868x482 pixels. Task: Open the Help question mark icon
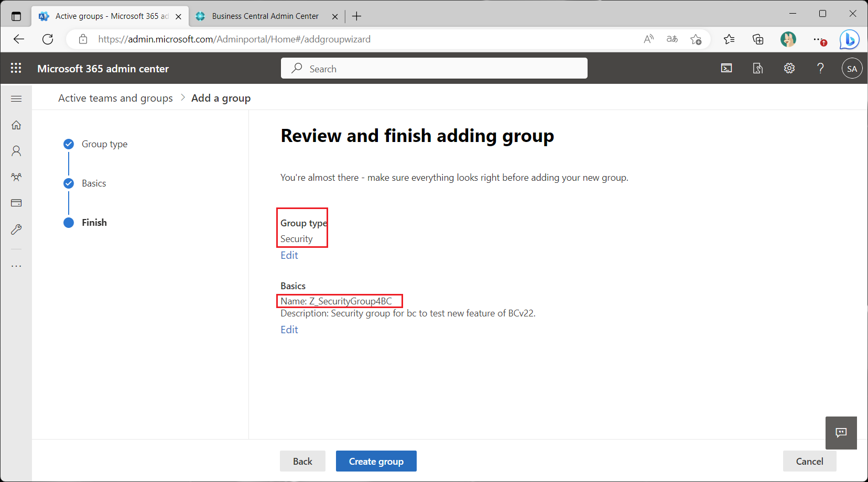pyautogui.click(x=820, y=68)
